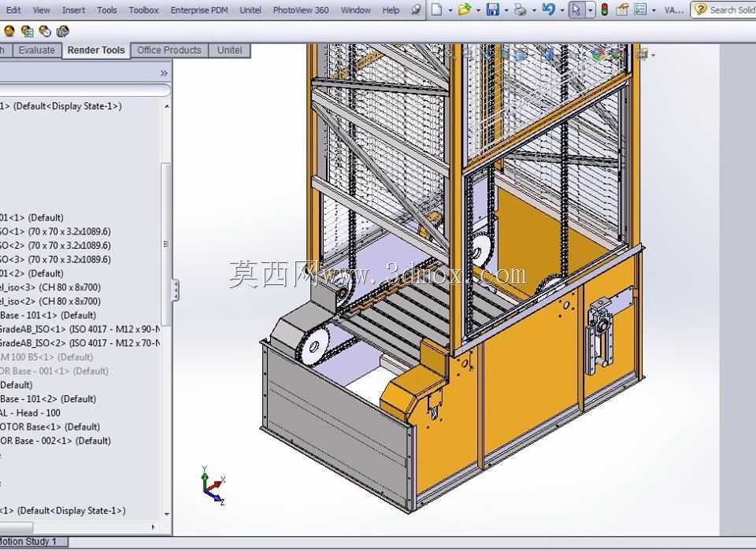The width and height of the screenshot is (756, 551).
Task: Click the Print icon
Action: pyautogui.click(x=521, y=9)
